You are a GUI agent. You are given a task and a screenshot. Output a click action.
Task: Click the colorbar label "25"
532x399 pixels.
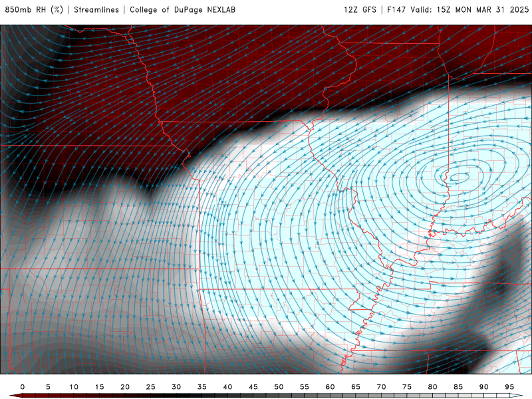tap(151, 387)
